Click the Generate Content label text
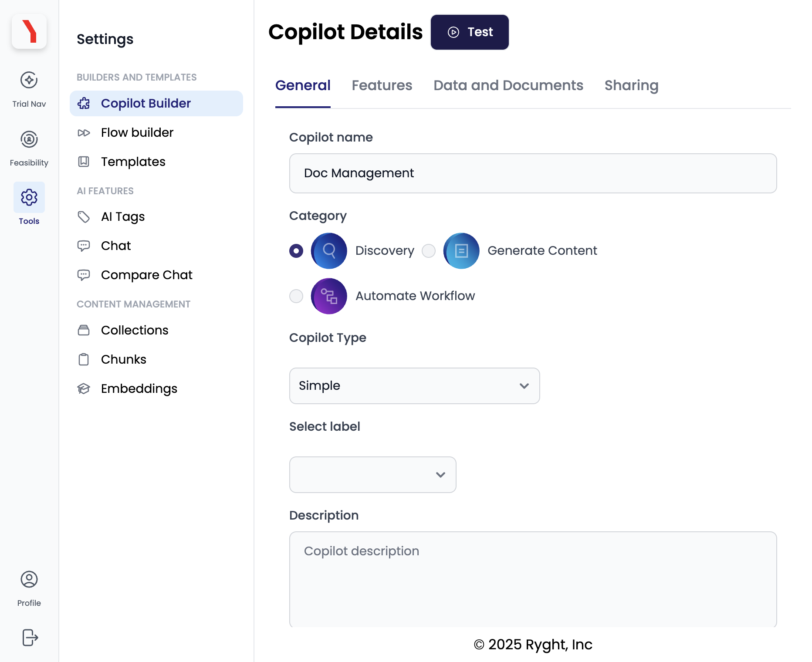This screenshot has height=662, width=812. [x=542, y=251]
